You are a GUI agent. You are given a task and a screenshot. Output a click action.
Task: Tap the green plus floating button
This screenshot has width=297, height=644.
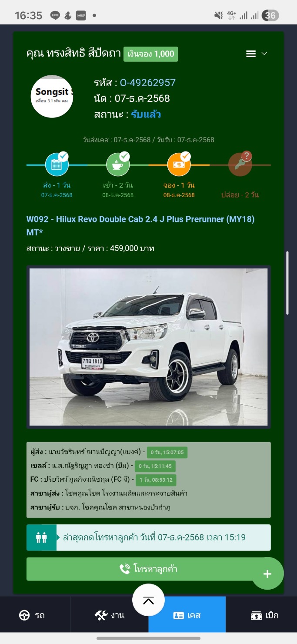[x=267, y=574]
